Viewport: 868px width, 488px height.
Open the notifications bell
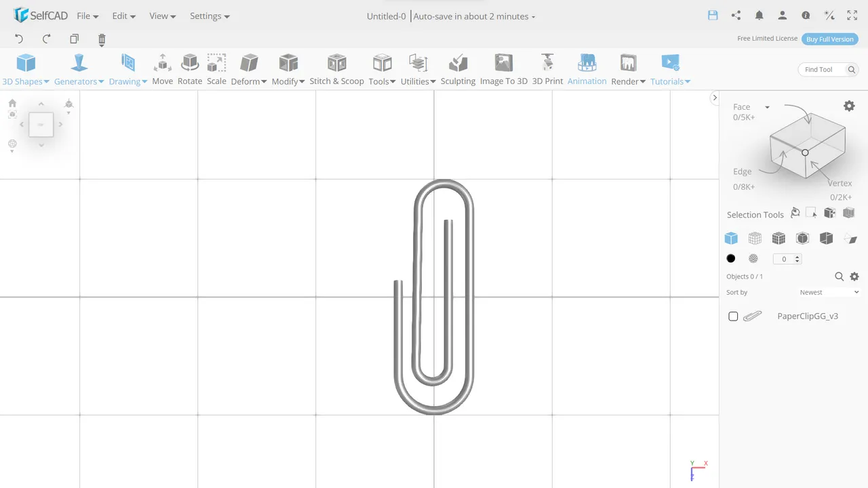click(x=759, y=15)
